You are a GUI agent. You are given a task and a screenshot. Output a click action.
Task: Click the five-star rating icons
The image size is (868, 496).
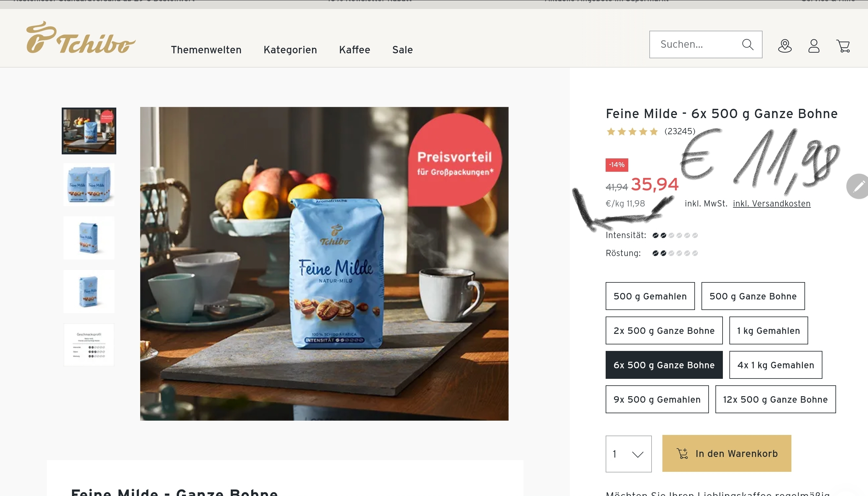[x=632, y=131]
